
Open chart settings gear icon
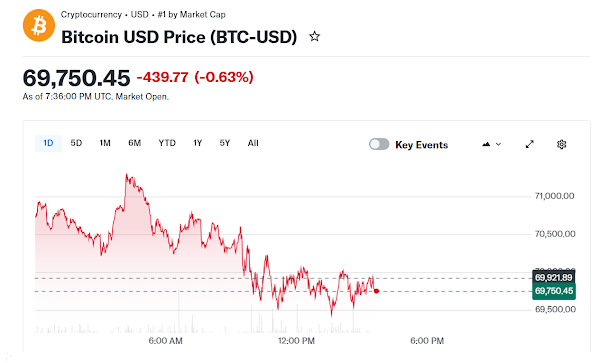[561, 144]
